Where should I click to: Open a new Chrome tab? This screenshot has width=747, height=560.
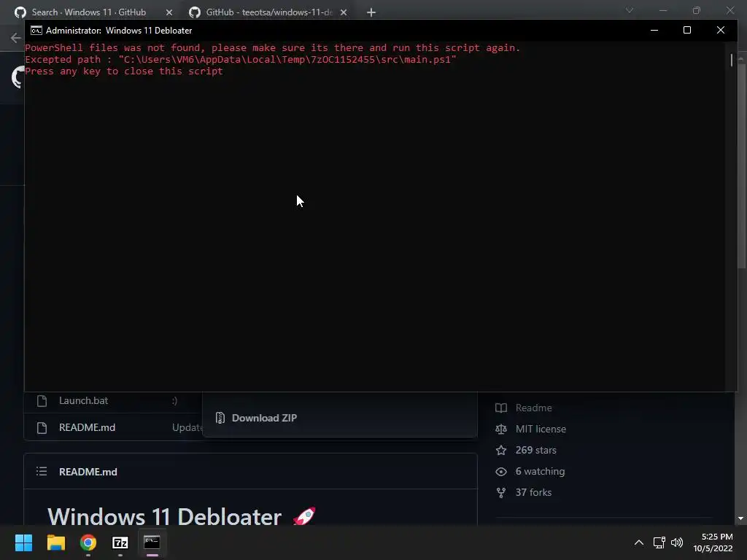click(371, 12)
